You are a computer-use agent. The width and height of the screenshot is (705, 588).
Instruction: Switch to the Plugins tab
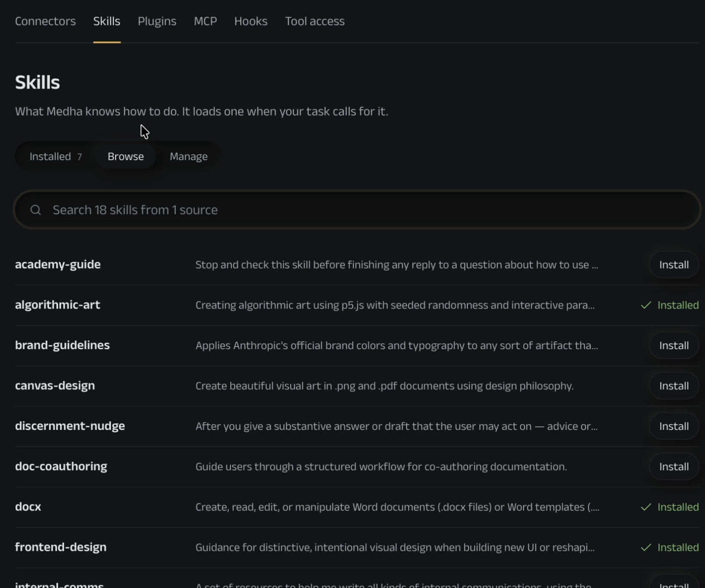[157, 21]
